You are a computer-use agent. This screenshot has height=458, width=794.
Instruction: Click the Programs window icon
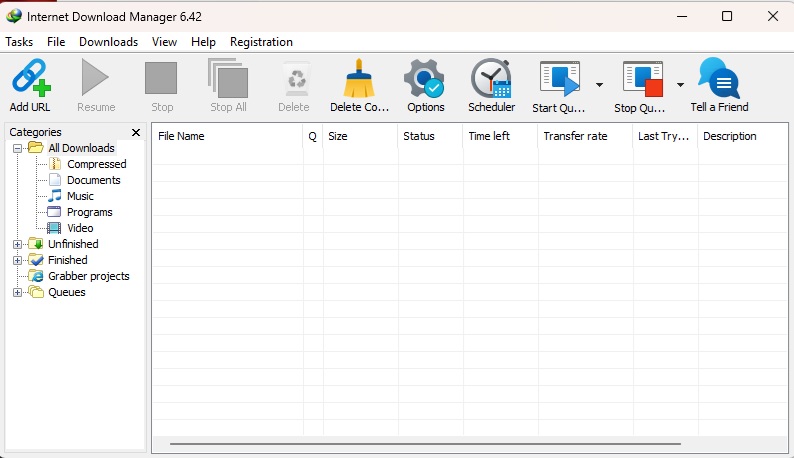54,212
